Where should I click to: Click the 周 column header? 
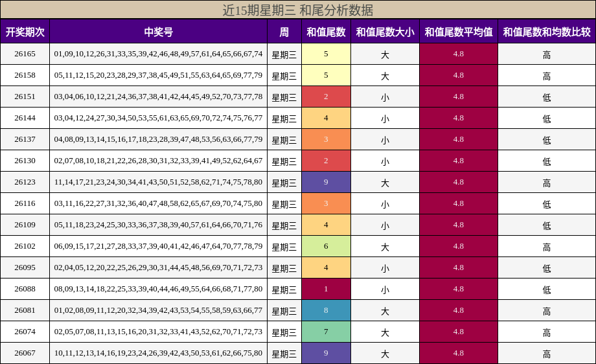284,32
